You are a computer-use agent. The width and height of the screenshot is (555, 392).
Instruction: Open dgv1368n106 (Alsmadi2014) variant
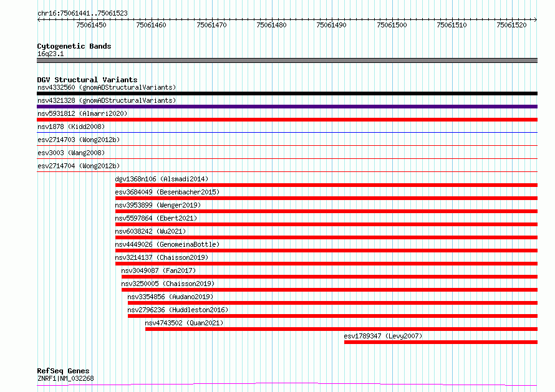(162, 179)
